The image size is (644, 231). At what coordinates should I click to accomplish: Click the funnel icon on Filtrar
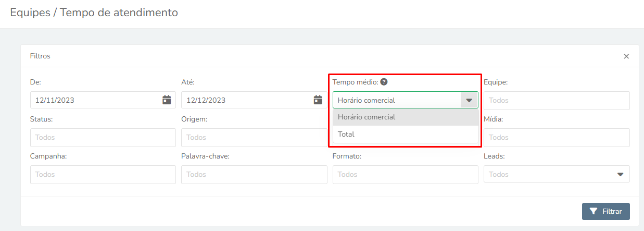tap(594, 211)
